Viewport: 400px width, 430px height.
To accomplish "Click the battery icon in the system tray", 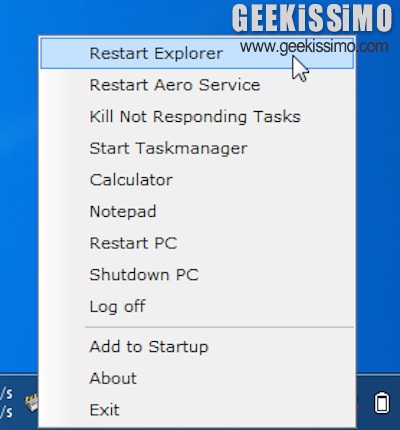I will [382, 403].
